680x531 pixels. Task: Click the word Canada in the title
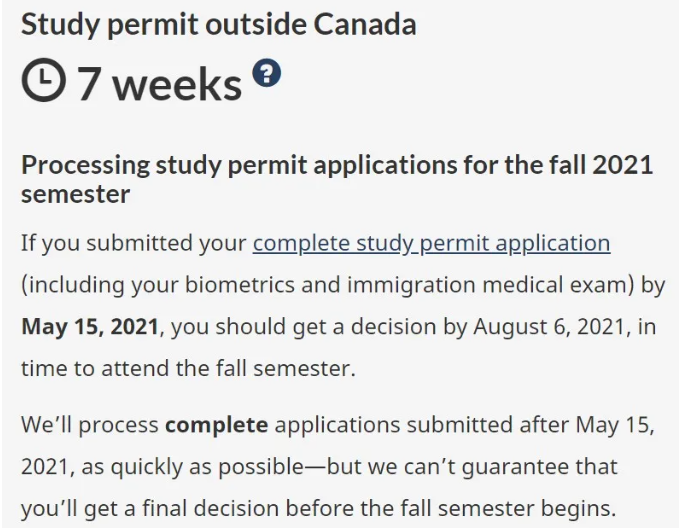coord(365,24)
